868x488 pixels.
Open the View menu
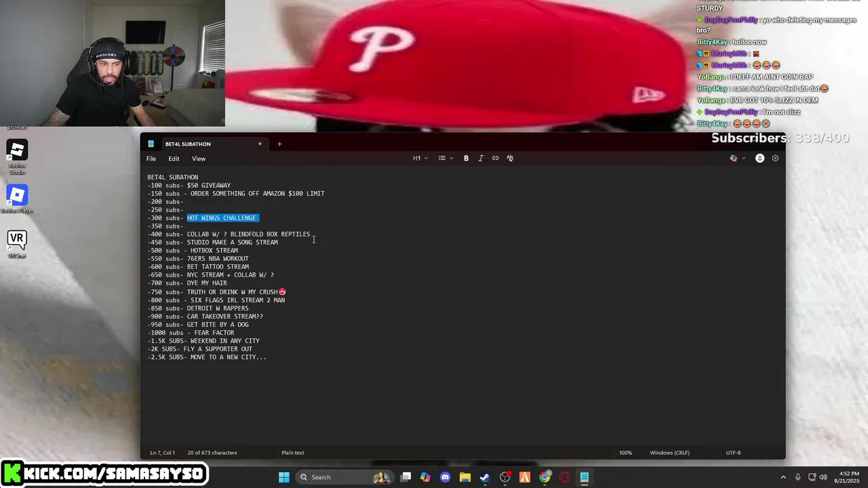coord(199,159)
